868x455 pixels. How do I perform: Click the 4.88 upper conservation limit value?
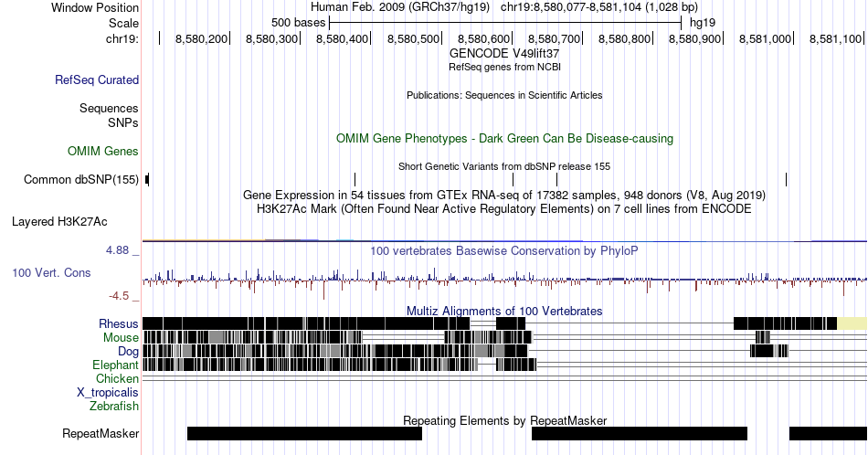(x=117, y=250)
